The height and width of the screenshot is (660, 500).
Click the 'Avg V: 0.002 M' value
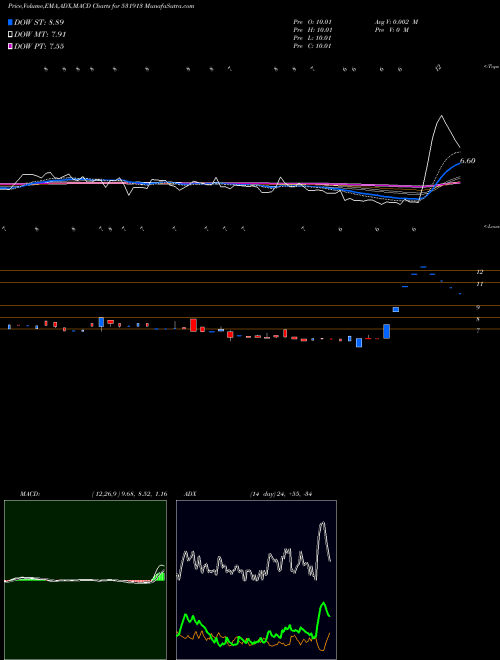396,22
